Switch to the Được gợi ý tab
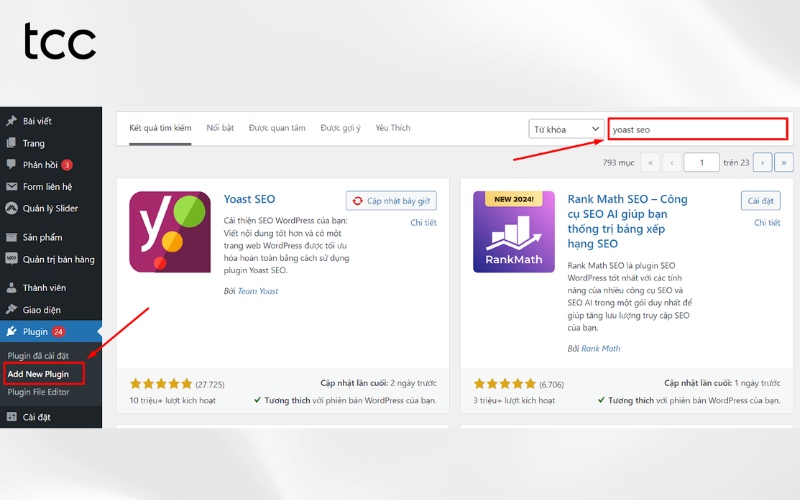This screenshot has height=500, width=800. (340, 128)
